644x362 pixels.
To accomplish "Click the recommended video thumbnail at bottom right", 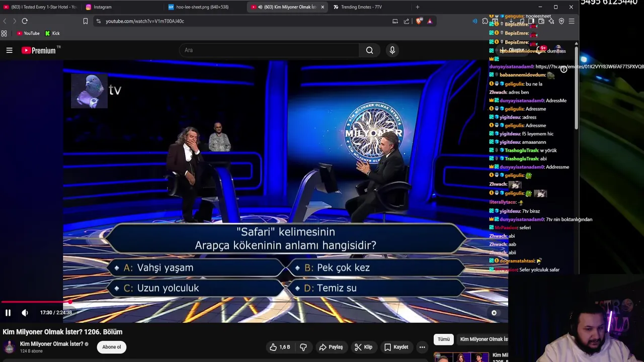I will 461,357.
